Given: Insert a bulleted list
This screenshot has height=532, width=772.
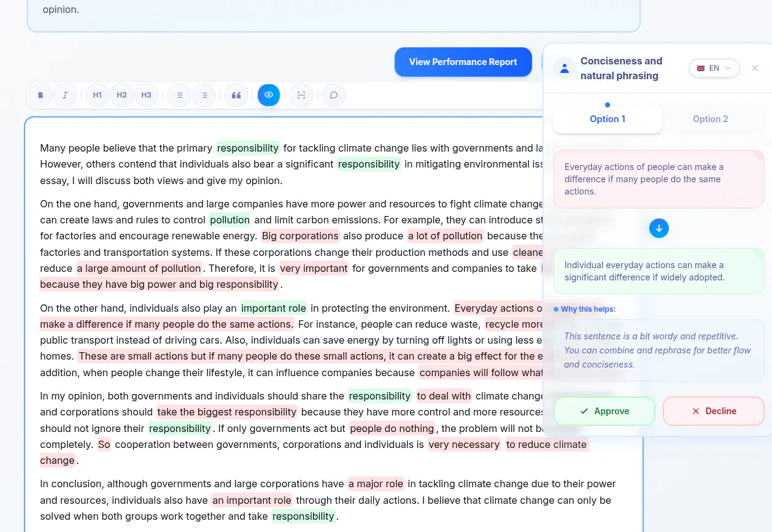Looking at the screenshot, I should pyautogui.click(x=180, y=95).
